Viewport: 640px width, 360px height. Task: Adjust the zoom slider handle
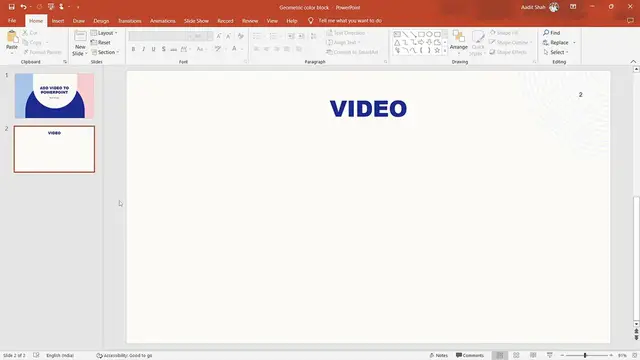pyautogui.click(x=585, y=356)
